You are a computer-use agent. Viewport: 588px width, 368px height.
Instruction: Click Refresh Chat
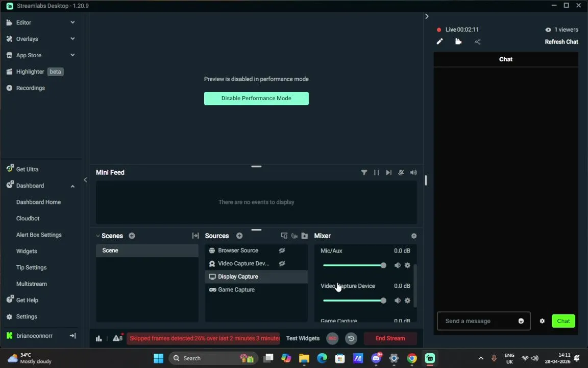pyautogui.click(x=561, y=42)
